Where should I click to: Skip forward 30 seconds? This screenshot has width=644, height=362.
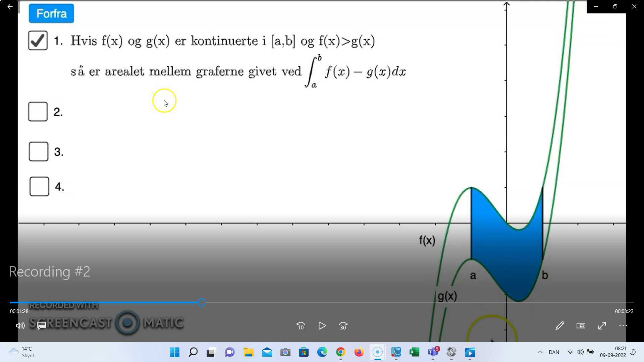[343, 326]
